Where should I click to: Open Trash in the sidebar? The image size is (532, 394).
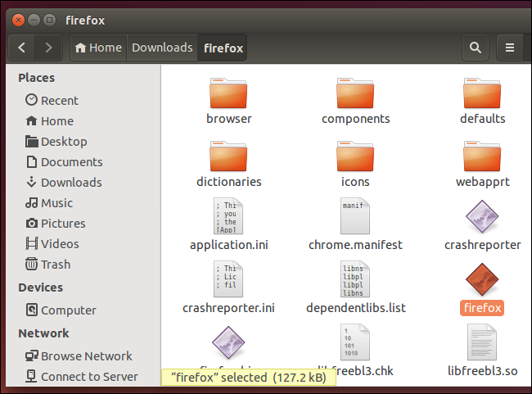(48, 265)
